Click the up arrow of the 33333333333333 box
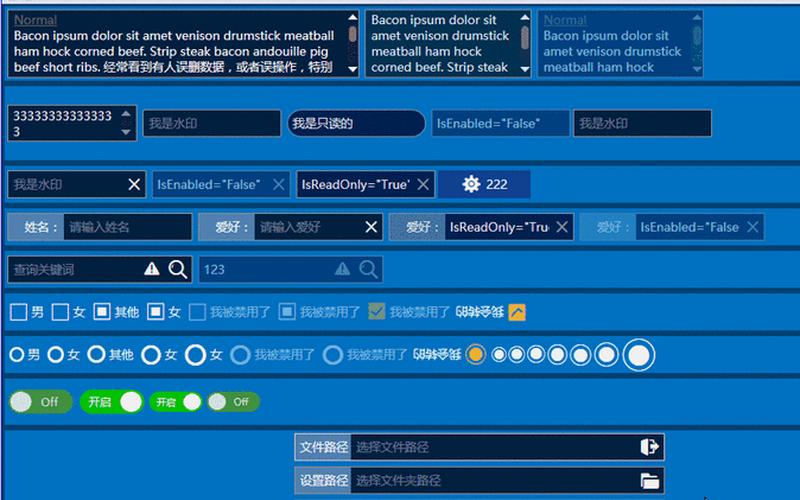Image resolution: width=800 pixels, height=500 pixels. click(126, 113)
